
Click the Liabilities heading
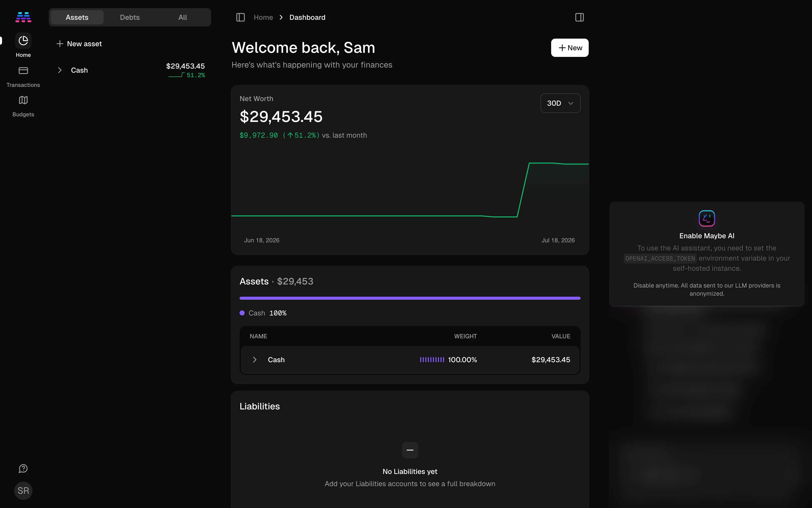tap(259, 406)
